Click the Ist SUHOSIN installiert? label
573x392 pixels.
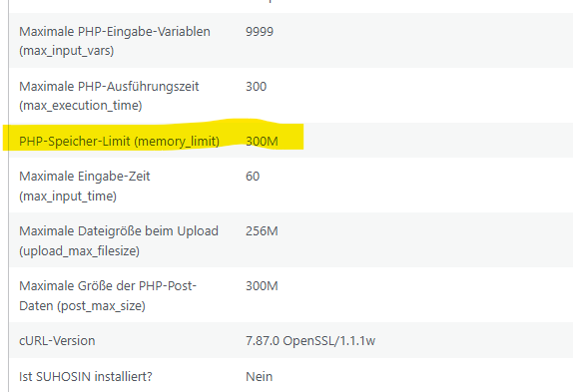[x=86, y=376]
